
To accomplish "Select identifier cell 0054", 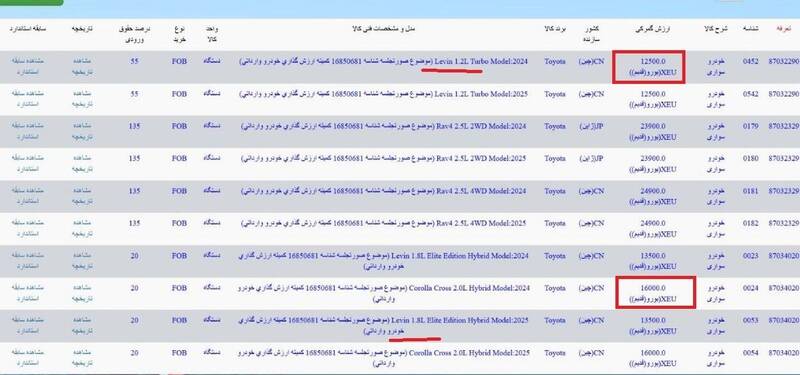I will pos(751,354).
